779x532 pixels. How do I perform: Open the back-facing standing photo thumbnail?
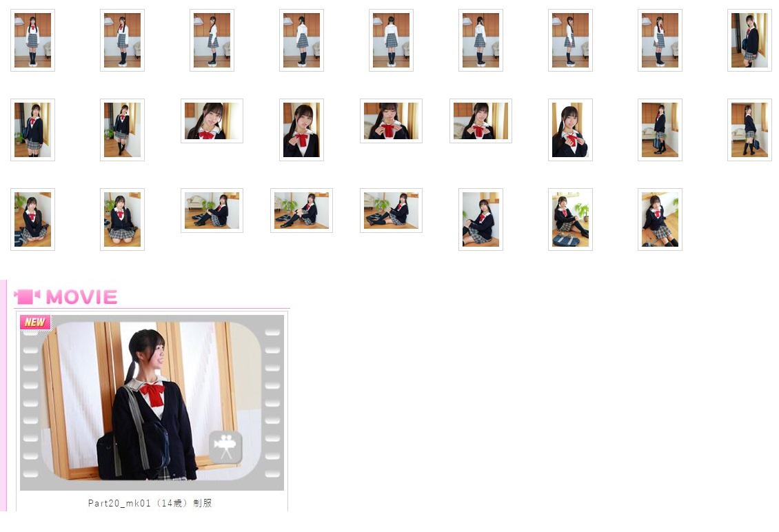pos(391,40)
